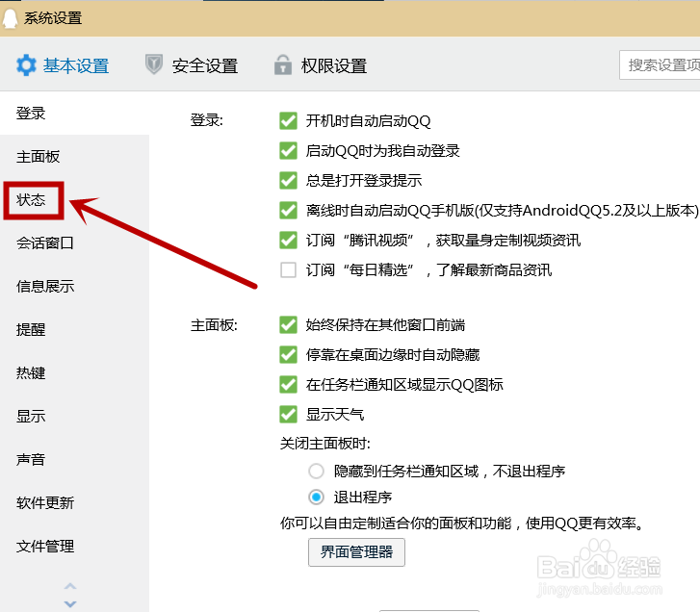Select 文件管理 in the sidebar
The image size is (700, 613).
click(x=45, y=546)
